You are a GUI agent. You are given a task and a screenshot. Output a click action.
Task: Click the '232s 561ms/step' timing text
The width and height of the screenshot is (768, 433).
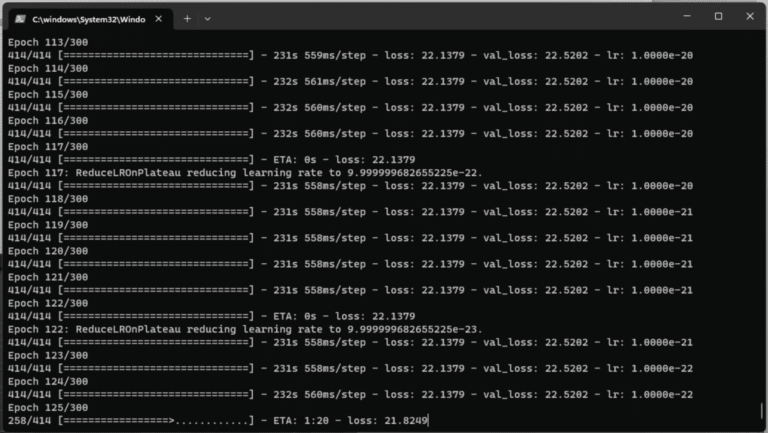[319, 81]
